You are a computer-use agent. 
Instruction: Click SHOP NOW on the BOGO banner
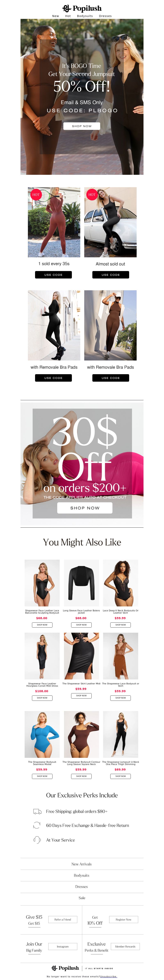pos(82,126)
